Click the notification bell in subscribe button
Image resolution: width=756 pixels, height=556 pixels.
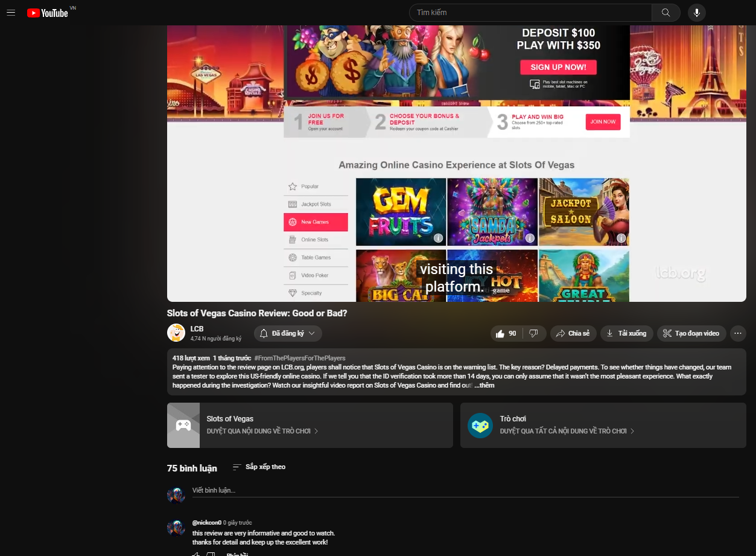264,333
